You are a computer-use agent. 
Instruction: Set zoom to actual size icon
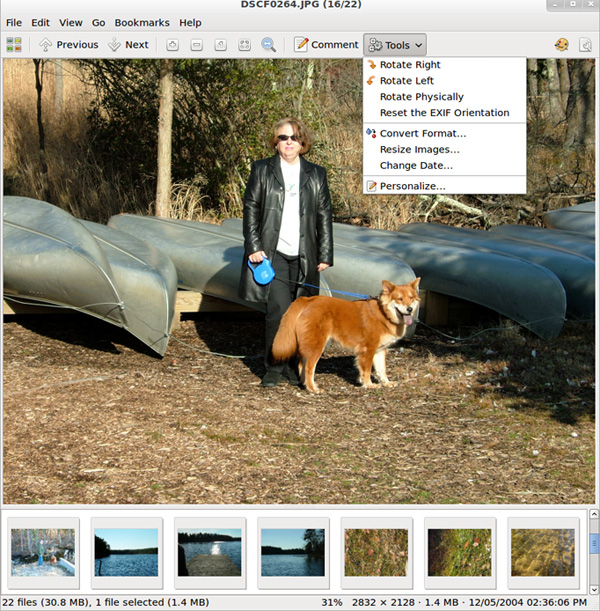(x=221, y=45)
